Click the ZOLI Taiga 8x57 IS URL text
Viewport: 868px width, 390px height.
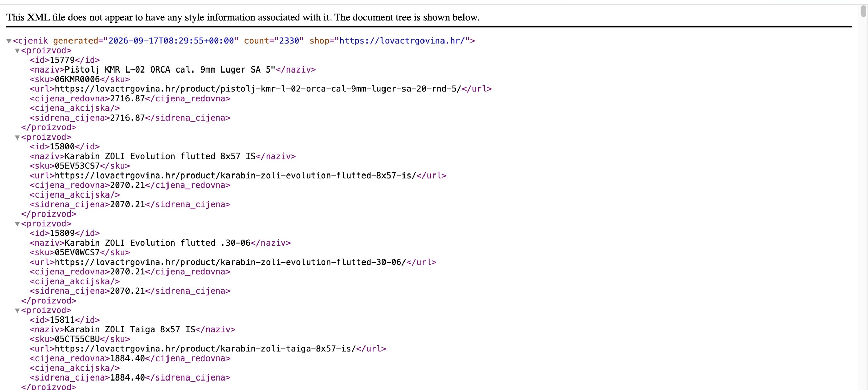(205, 349)
